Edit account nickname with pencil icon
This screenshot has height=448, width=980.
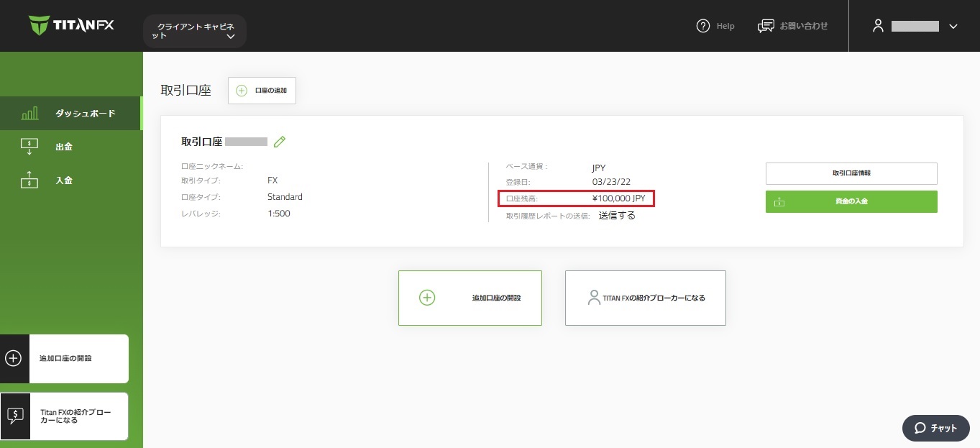click(x=280, y=142)
